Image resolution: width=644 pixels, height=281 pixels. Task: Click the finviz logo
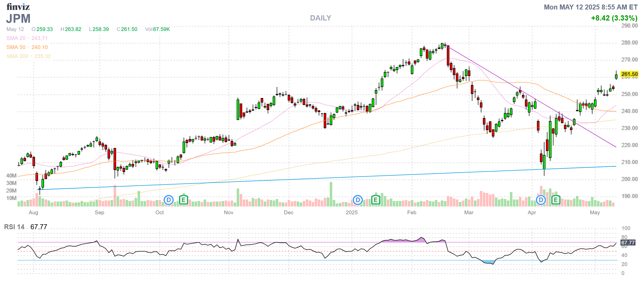coord(18,7)
